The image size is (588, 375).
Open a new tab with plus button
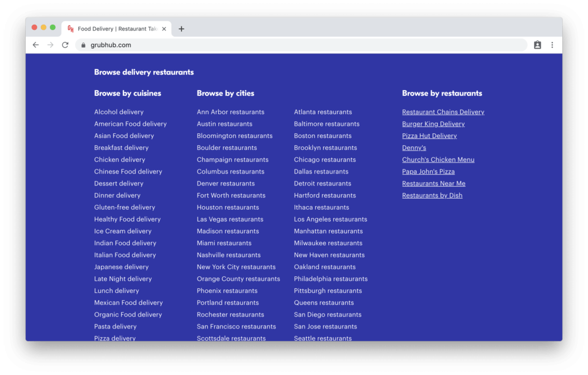(x=181, y=29)
